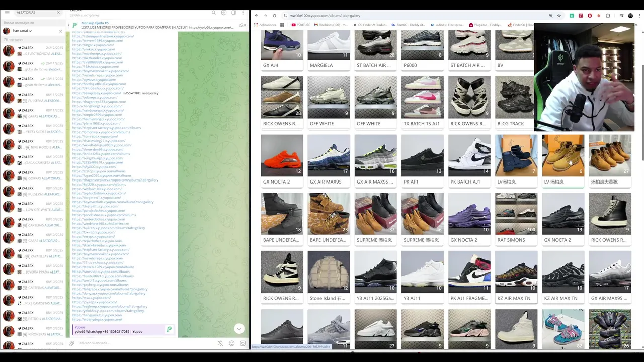This screenshot has width=644, height=362.
Task: Click the 'Difusión silenciada' message input
Action: pyautogui.click(x=146, y=343)
